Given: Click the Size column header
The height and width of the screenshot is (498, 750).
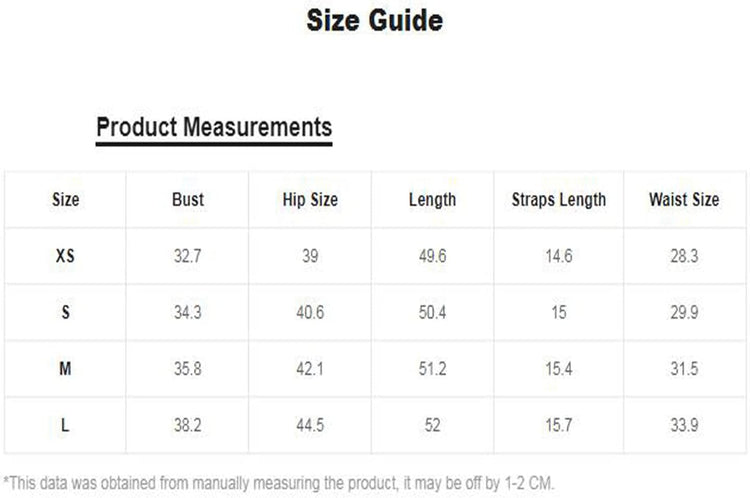Looking at the screenshot, I should (x=65, y=200).
